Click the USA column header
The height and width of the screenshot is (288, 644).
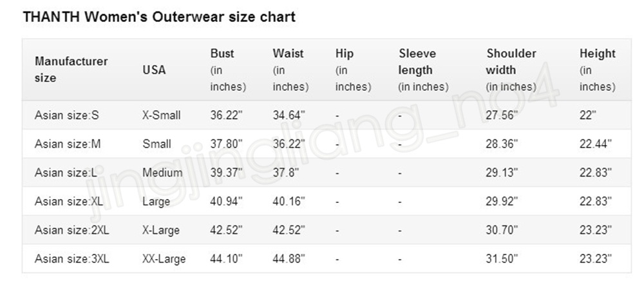pos(154,70)
